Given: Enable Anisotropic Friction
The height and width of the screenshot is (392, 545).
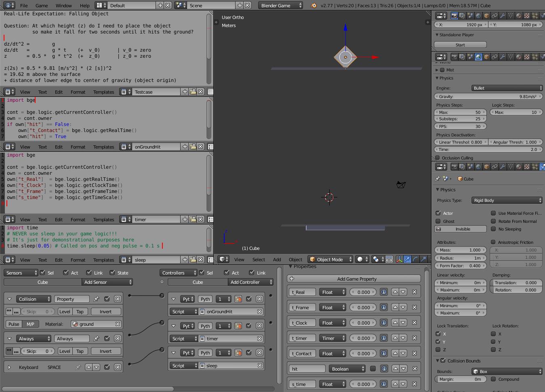Looking at the screenshot, I should click(x=493, y=242).
